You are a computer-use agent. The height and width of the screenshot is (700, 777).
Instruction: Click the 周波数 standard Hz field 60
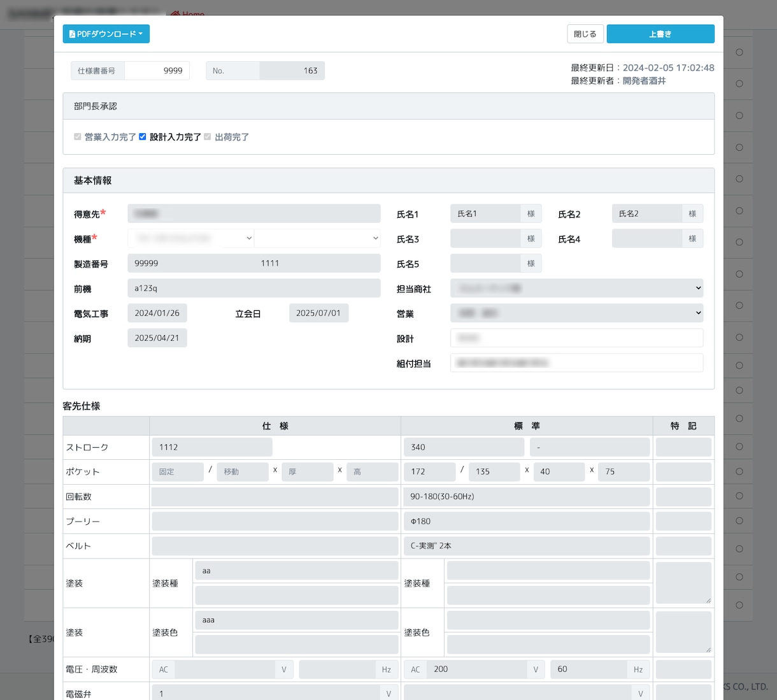589,669
